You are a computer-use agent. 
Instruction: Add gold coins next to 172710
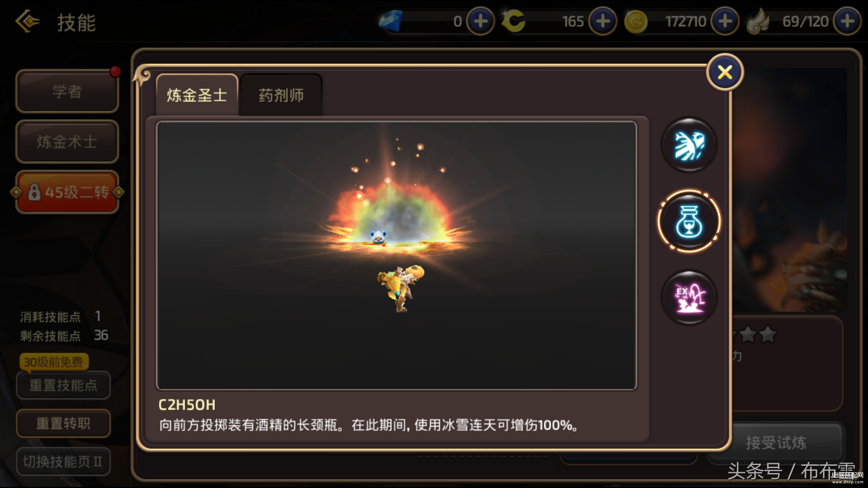(725, 21)
